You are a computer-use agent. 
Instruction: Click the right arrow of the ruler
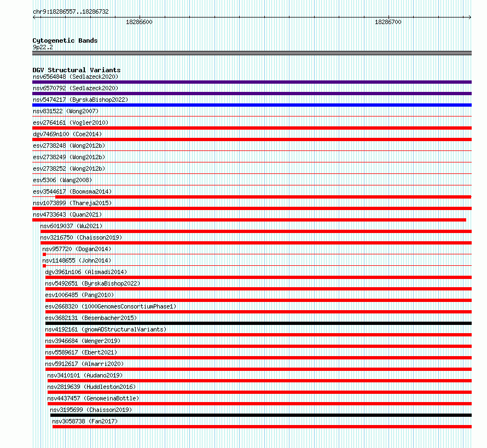click(x=469, y=18)
